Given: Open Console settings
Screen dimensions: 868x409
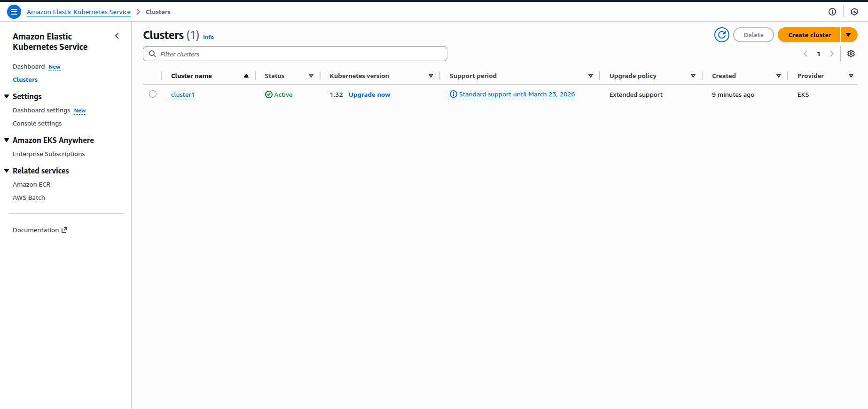Looking at the screenshot, I should [x=37, y=123].
